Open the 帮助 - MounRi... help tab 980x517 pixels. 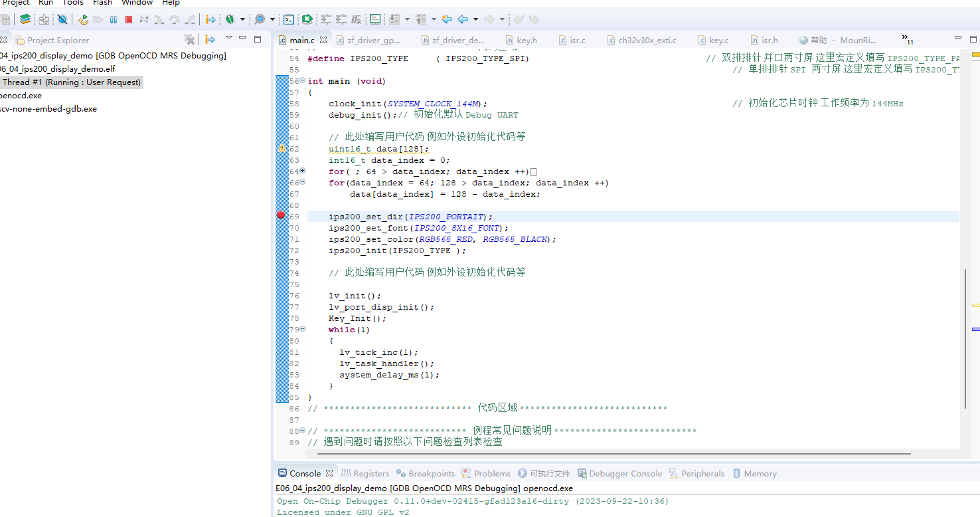(x=838, y=40)
